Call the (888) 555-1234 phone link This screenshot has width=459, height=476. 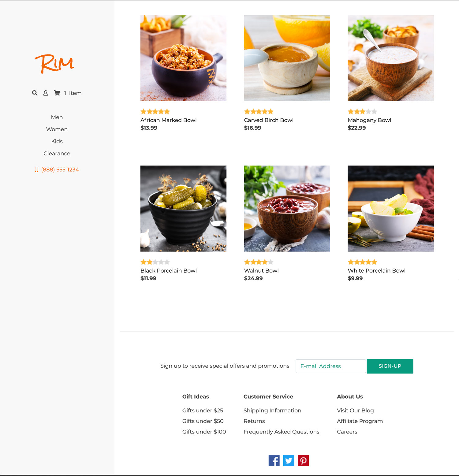point(57,169)
